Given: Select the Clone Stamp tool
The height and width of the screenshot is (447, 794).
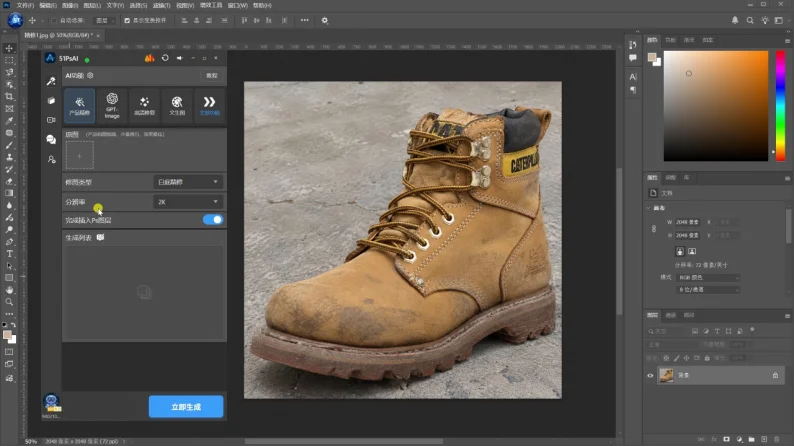Looking at the screenshot, I should click(x=9, y=157).
